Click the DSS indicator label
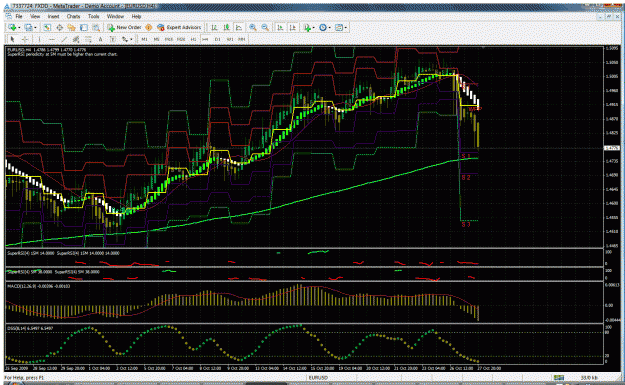The width and height of the screenshot is (625, 385). click(30, 328)
